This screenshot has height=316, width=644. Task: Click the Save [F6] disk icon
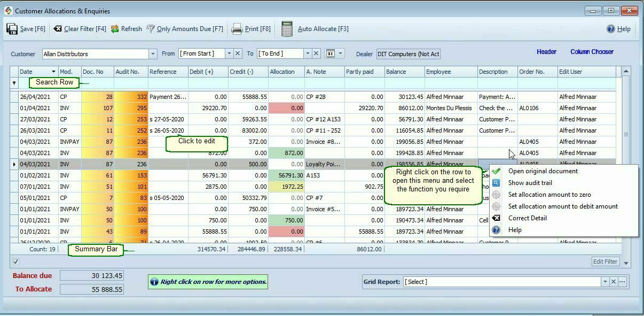pyautogui.click(x=12, y=29)
